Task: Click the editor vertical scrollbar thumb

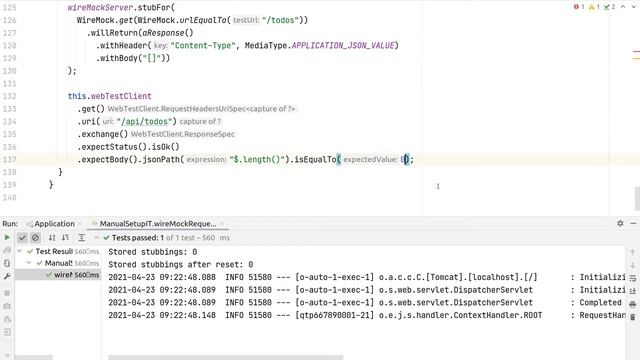Action: (x=637, y=198)
